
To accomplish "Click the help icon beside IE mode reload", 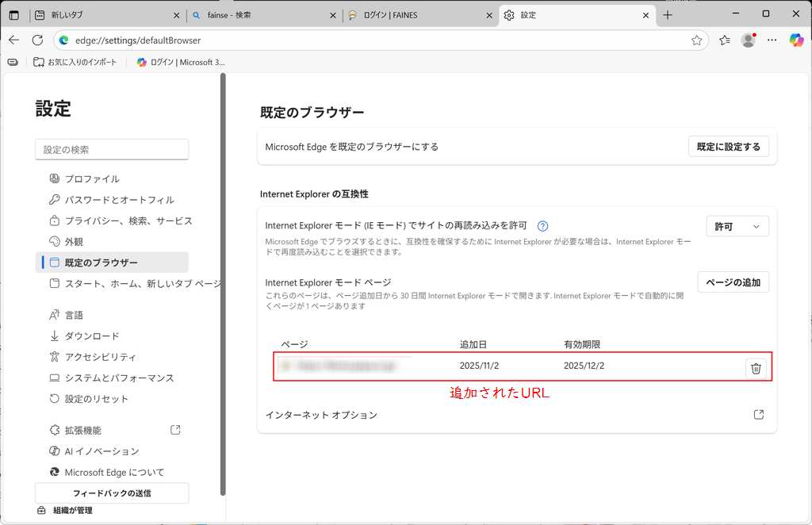I will point(543,226).
